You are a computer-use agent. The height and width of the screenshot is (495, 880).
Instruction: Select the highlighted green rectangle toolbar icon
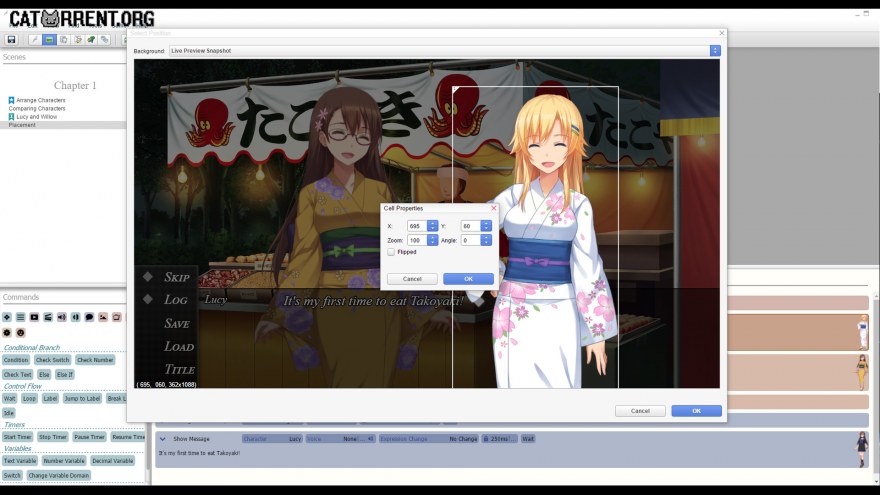[49, 40]
